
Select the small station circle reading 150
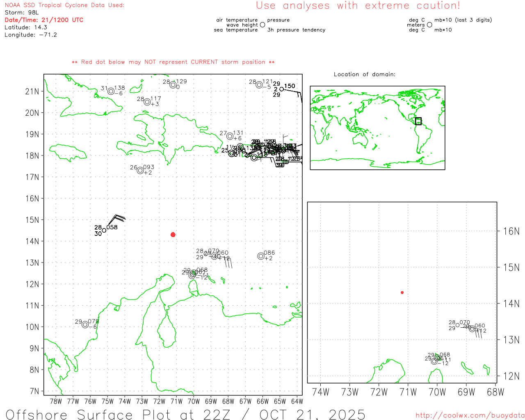click(281, 89)
